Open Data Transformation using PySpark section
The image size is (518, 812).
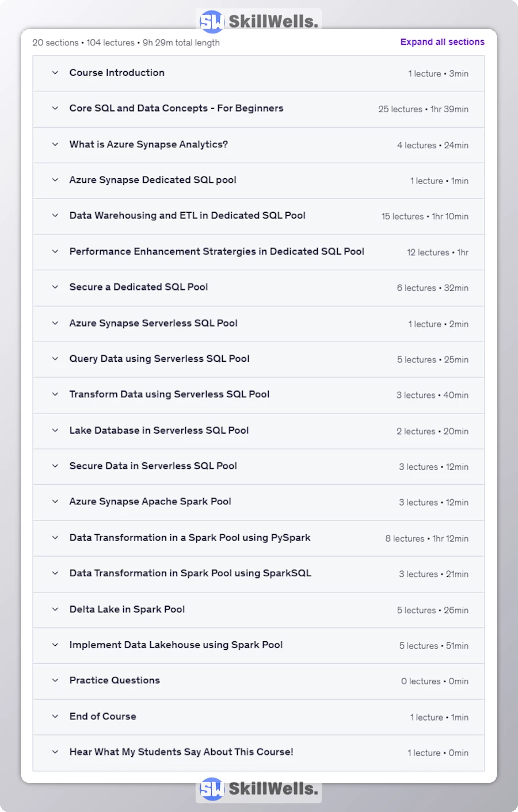[189, 538]
